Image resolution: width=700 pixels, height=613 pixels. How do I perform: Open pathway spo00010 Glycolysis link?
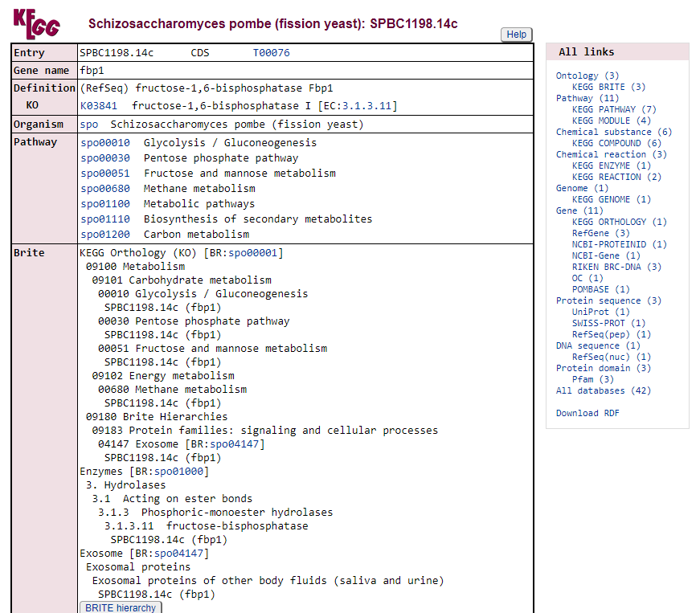point(104,143)
